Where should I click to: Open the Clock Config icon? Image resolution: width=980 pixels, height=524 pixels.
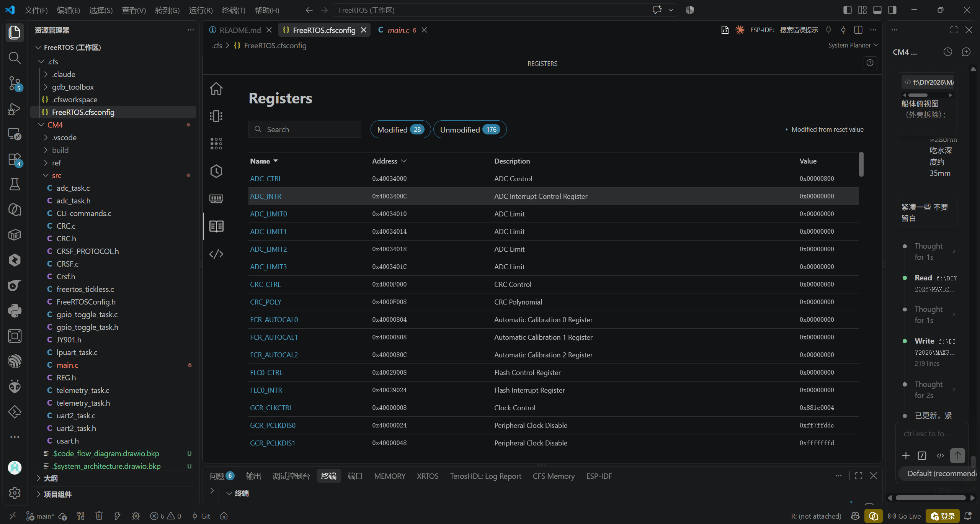(x=216, y=171)
